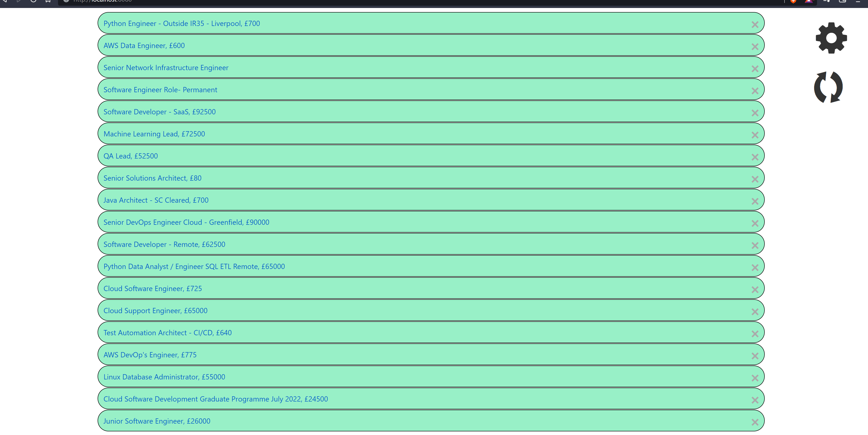Dismiss the Python Engineer Liverpool job
Image resolution: width=868 pixels, height=435 pixels.
(755, 25)
